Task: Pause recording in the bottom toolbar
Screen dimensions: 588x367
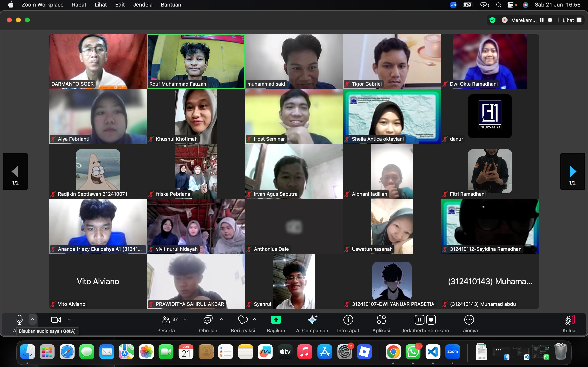Action: (x=419, y=320)
